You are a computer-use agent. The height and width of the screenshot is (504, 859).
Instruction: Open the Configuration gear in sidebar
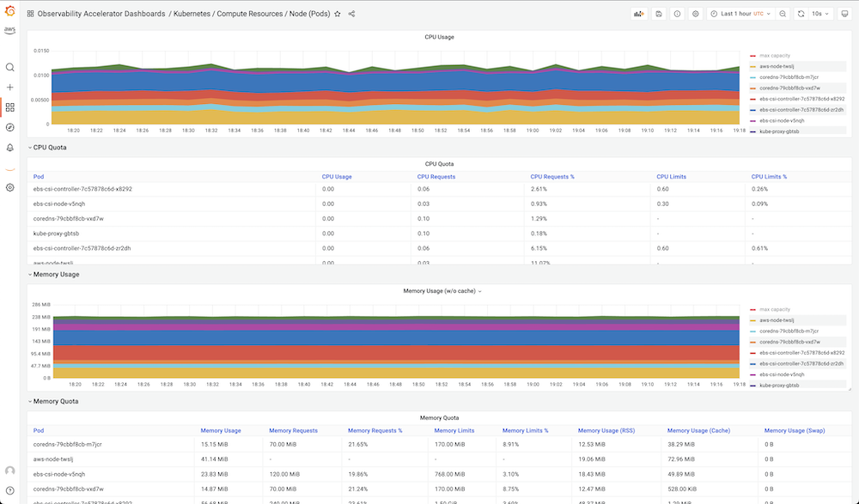(9, 187)
